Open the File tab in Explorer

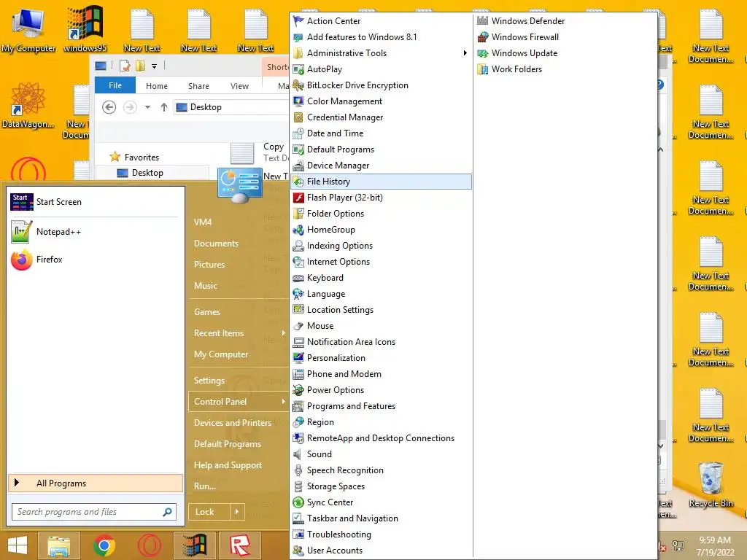pyautogui.click(x=115, y=86)
